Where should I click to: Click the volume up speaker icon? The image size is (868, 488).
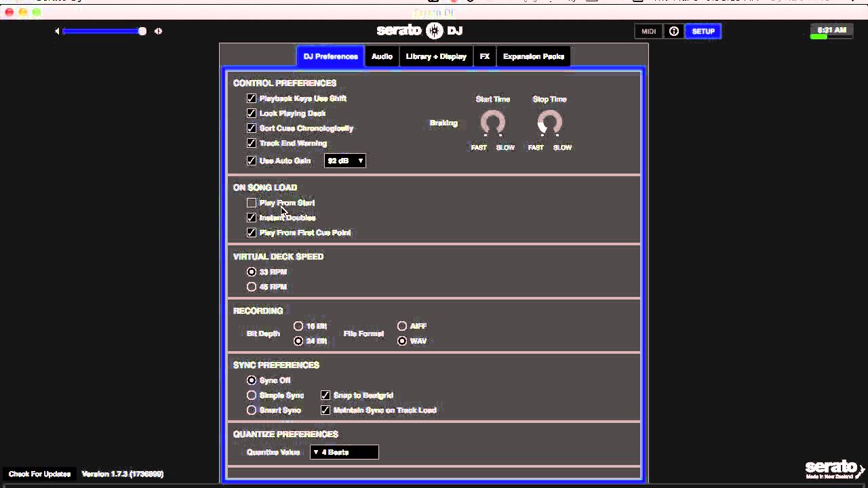click(158, 31)
